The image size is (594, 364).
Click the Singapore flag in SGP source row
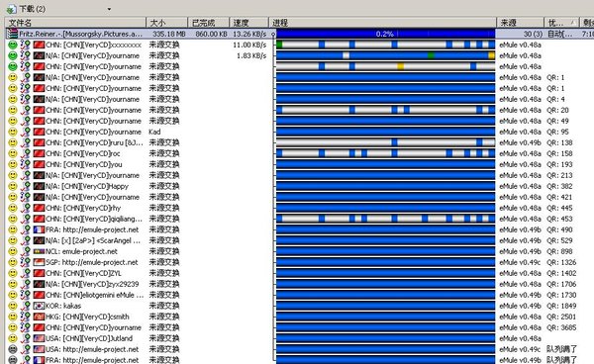pos(39,262)
